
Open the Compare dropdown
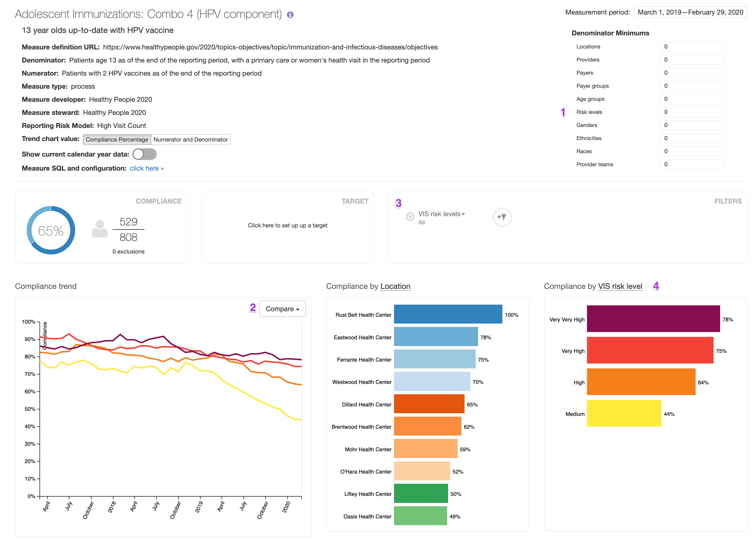coord(282,309)
